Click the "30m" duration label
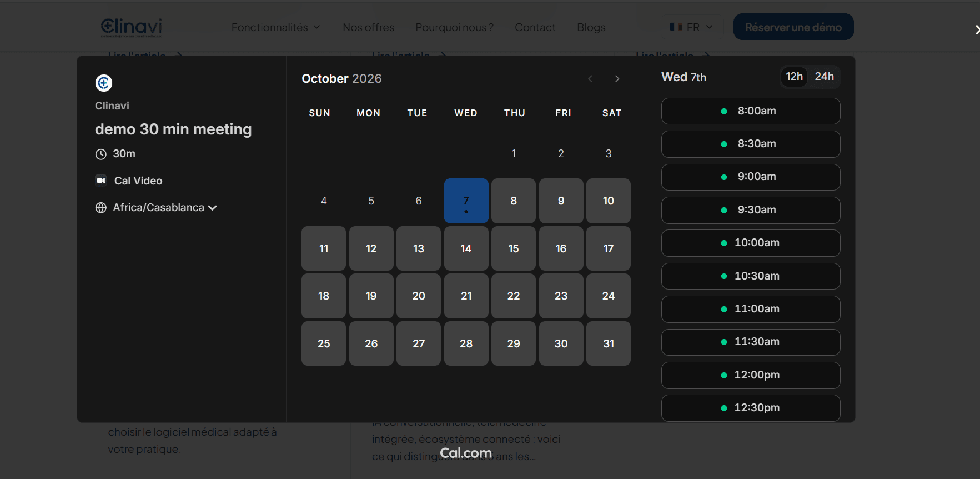980x479 pixels. pos(124,154)
